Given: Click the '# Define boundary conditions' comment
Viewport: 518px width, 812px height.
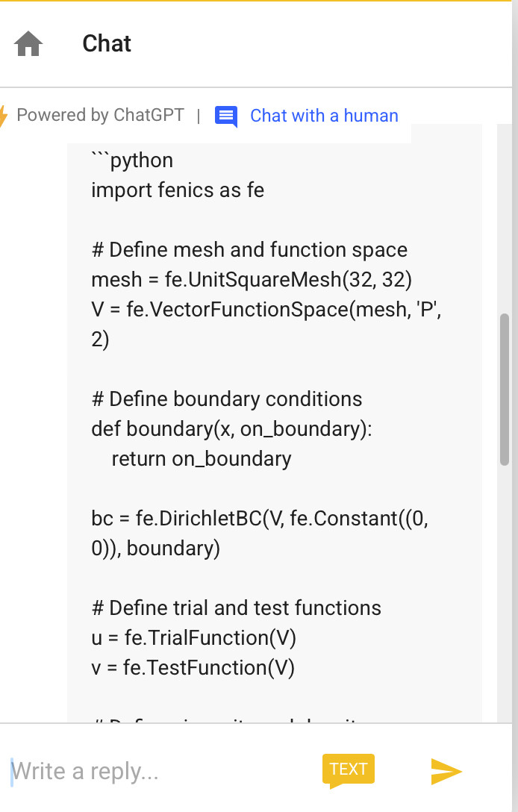Looking at the screenshot, I should 227,399.
